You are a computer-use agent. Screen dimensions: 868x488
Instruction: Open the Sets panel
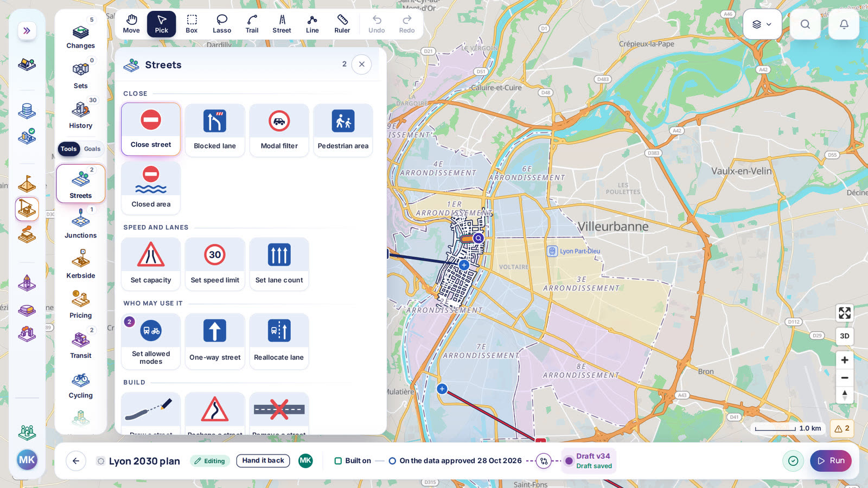81,74
